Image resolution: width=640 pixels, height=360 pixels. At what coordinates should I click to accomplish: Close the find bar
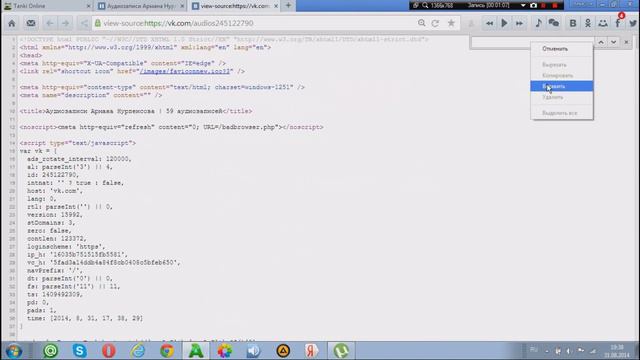coord(627,42)
